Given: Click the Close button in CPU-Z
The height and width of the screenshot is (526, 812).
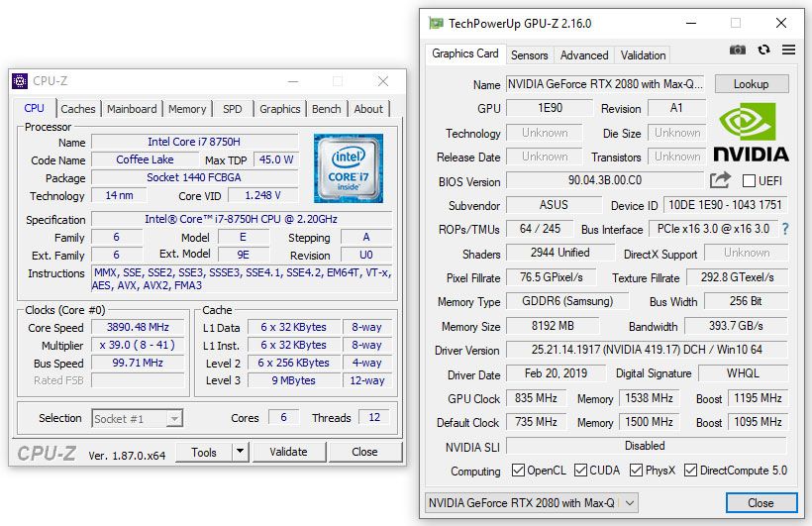Looking at the screenshot, I should coord(364,452).
